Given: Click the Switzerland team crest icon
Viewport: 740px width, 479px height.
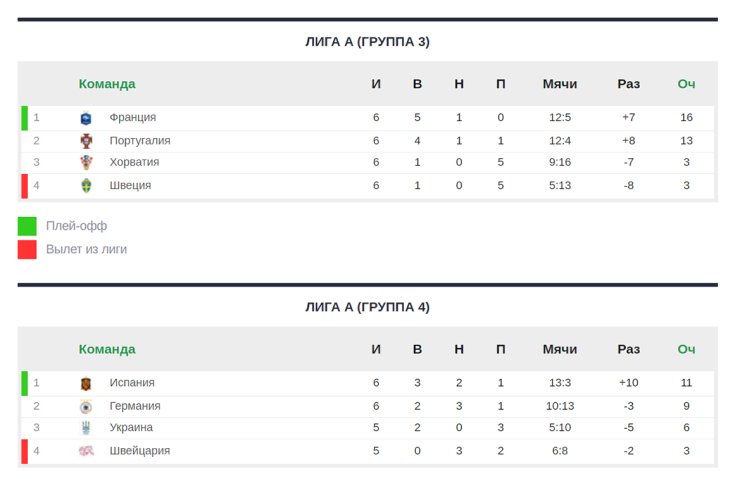Looking at the screenshot, I should 86,451.
